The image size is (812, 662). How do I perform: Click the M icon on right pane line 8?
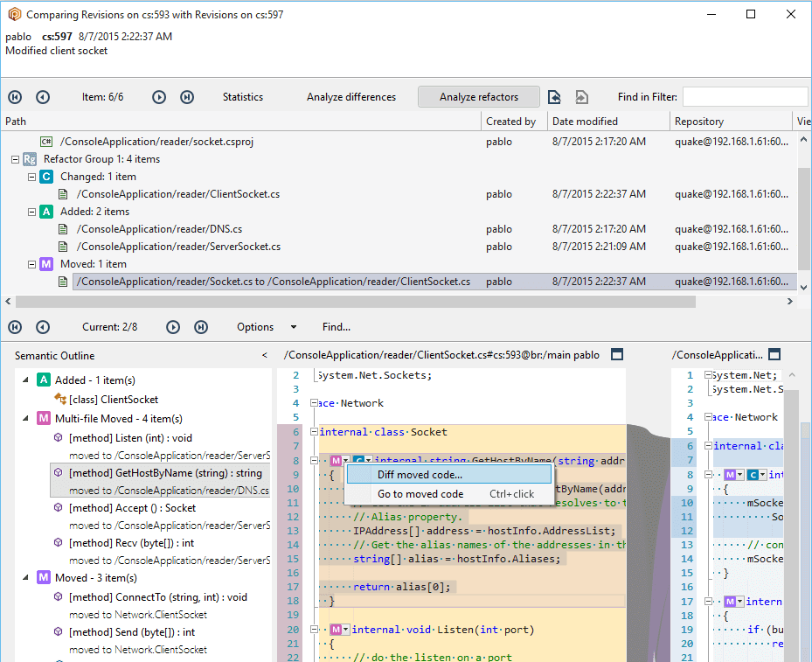(x=730, y=475)
